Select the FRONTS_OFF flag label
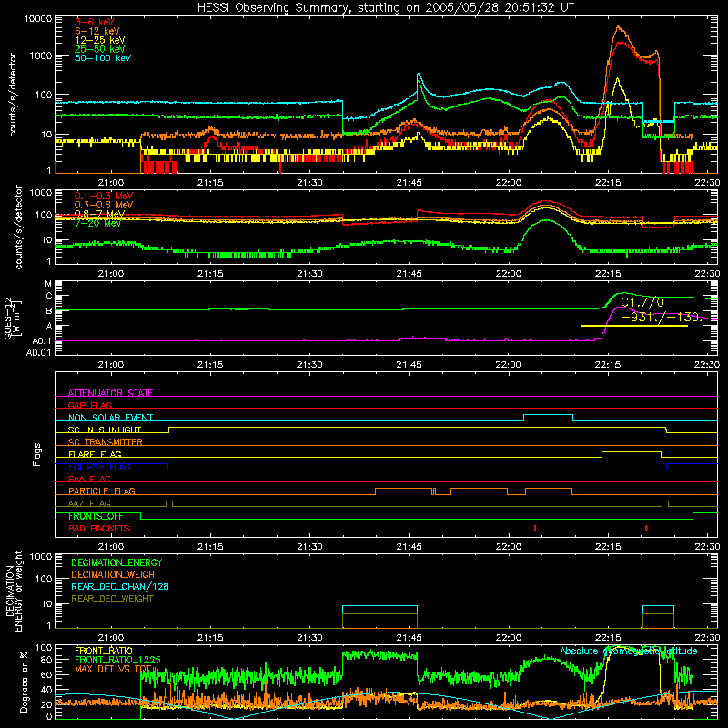Viewport: 728px width, 728px height. point(96,516)
